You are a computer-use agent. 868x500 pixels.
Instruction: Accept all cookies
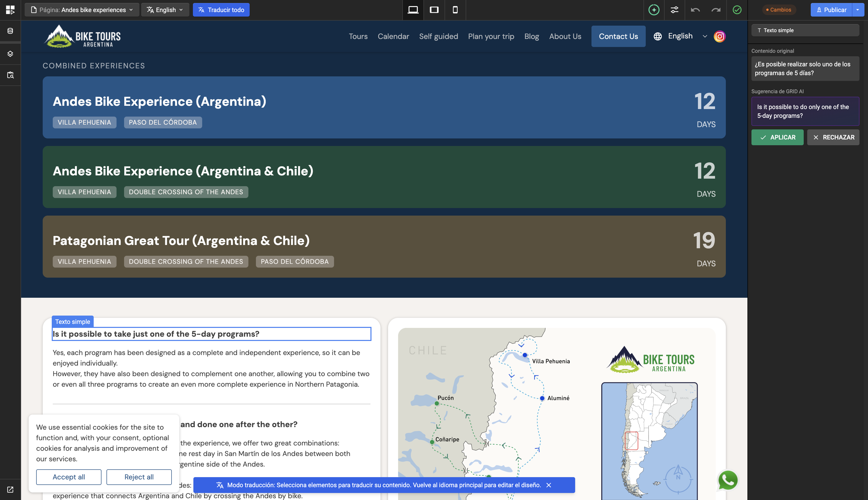pos(69,477)
